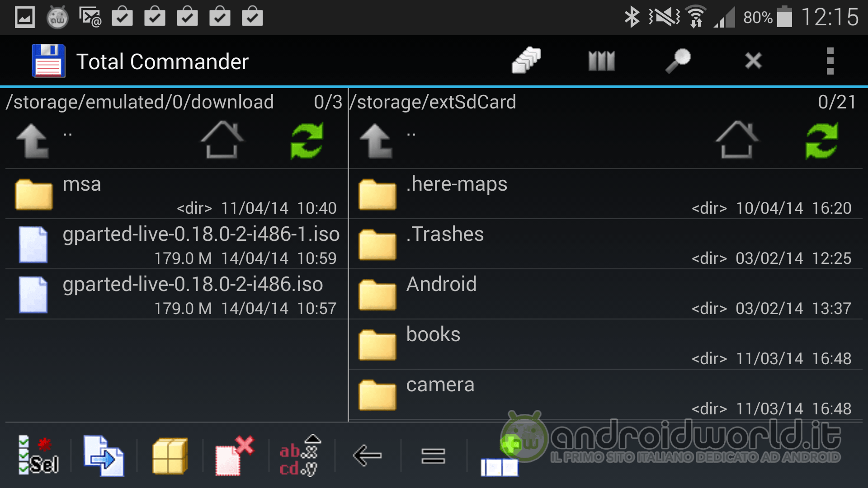Open folder history in the title bar

(526, 60)
